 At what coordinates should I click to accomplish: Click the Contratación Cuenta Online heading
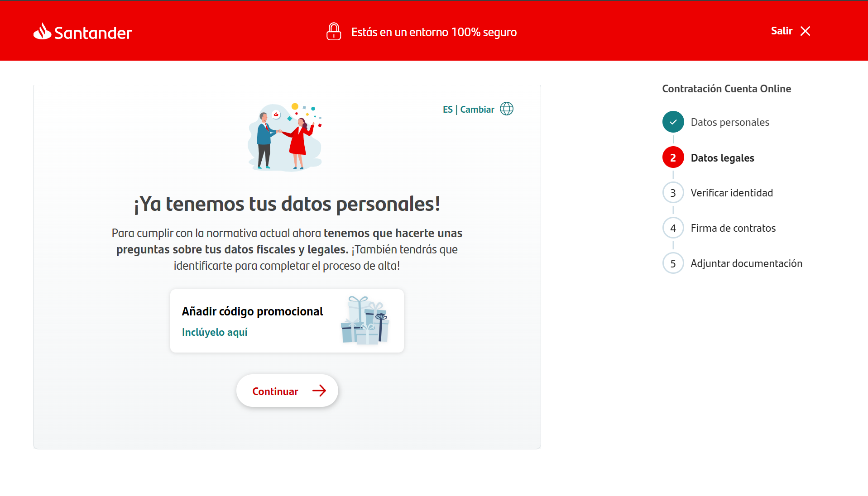727,88
